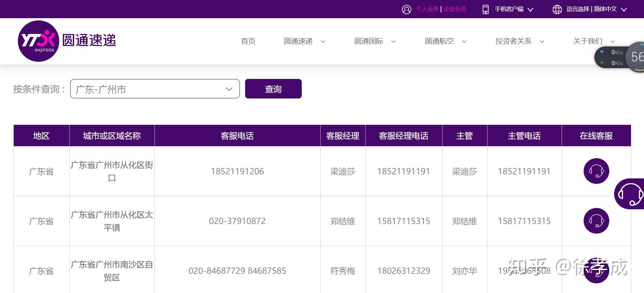
Task: Expand chevron next to 圆通航空
Action: (464, 42)
